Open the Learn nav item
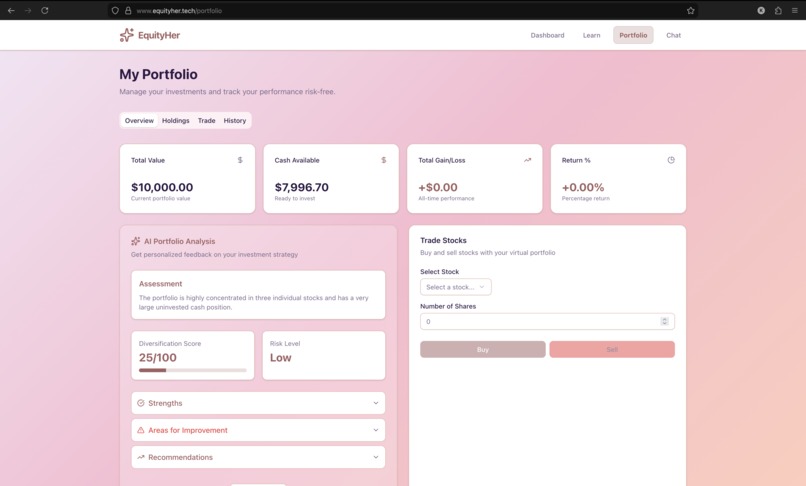This screenshot has width=806, height=486. pos(591,35)
